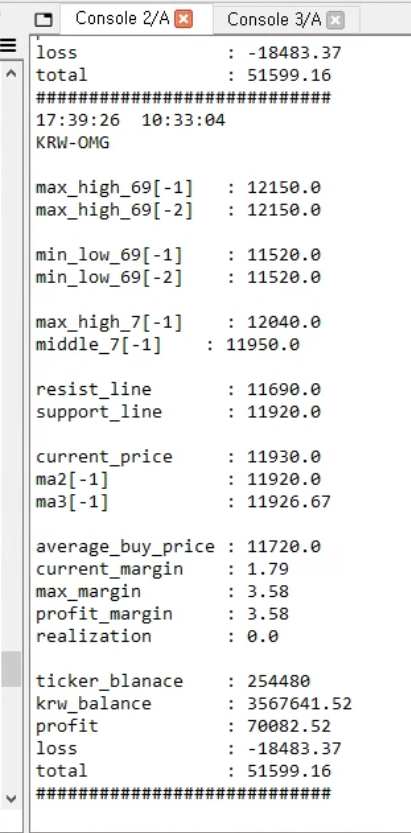Viewport: 411px width, 833px height.
Task: Close the Console 3/A tab
Action: (x=335, y=20)
